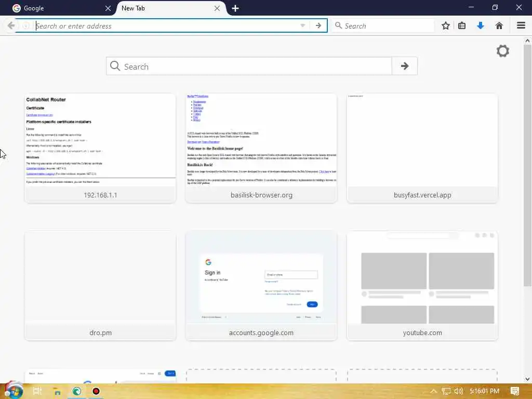Go to the Home page icon
Screen dimensions: 532x399
coord(499,25)
